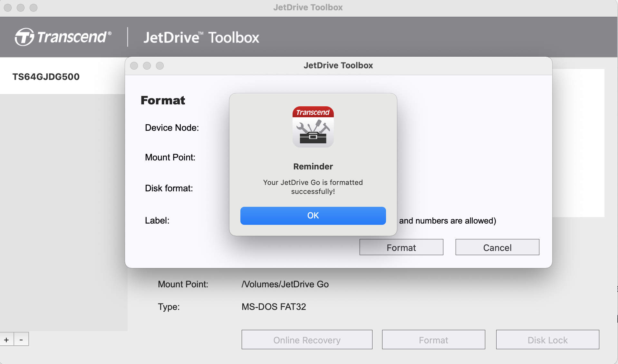Click the /Volumes/JetDrive Go mount point value

(x=285, y=284)
